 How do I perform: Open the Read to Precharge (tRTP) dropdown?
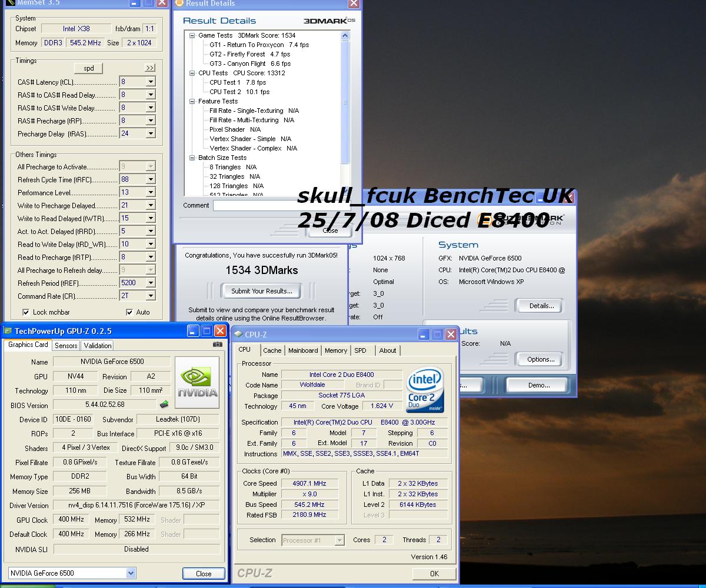pos(151,257)
